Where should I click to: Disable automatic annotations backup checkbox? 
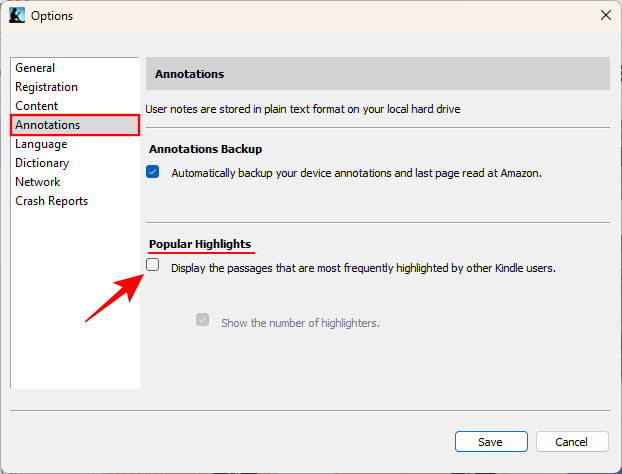tap(153, 172)
